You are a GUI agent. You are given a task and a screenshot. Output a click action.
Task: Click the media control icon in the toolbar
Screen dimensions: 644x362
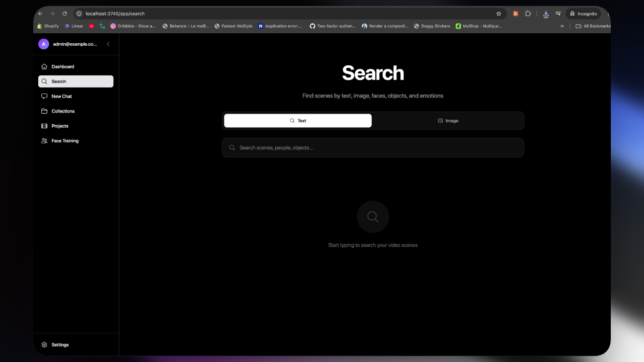(558, 14)
